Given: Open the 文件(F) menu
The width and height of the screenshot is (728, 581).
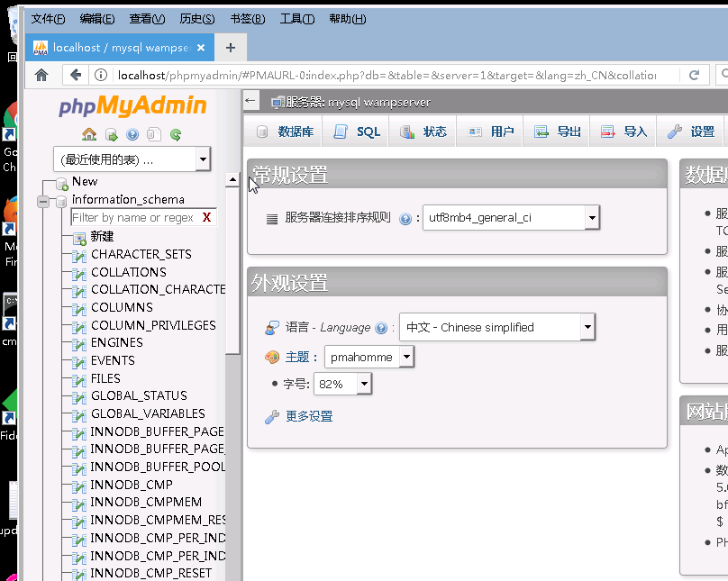Looking at the screenshot, I should [x=48, y=19].
